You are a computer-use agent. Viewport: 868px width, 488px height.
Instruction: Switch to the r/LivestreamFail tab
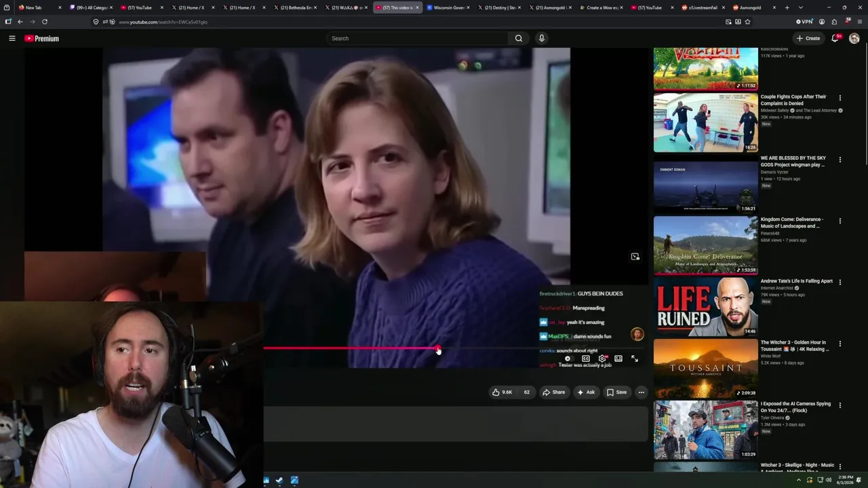703,7
